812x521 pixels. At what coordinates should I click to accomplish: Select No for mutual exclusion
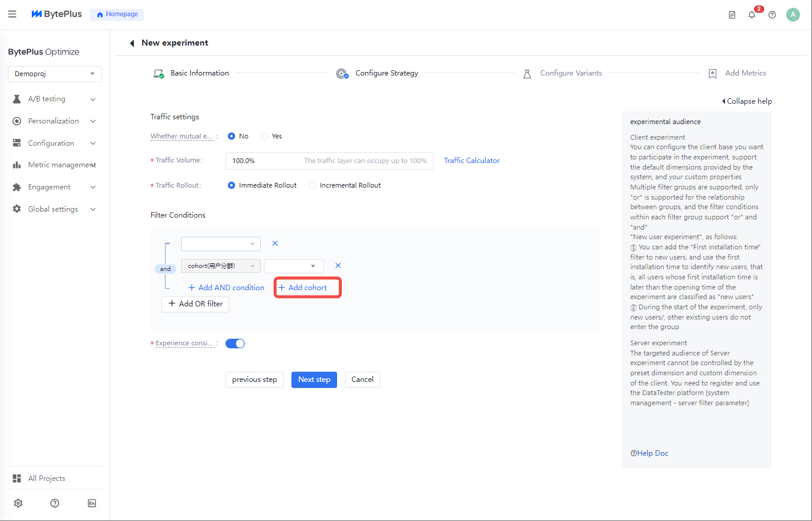(231, 136)
